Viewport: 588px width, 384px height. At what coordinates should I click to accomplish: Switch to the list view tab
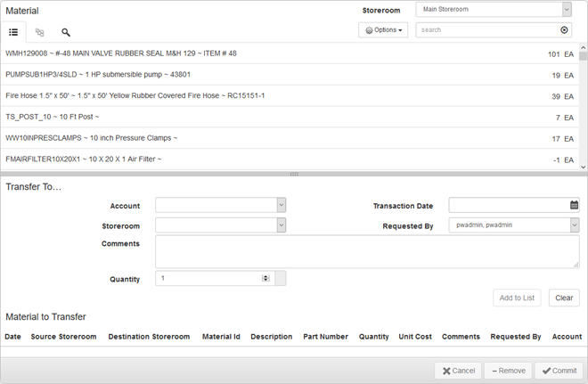pyautogui.click(x=14, y=32)
